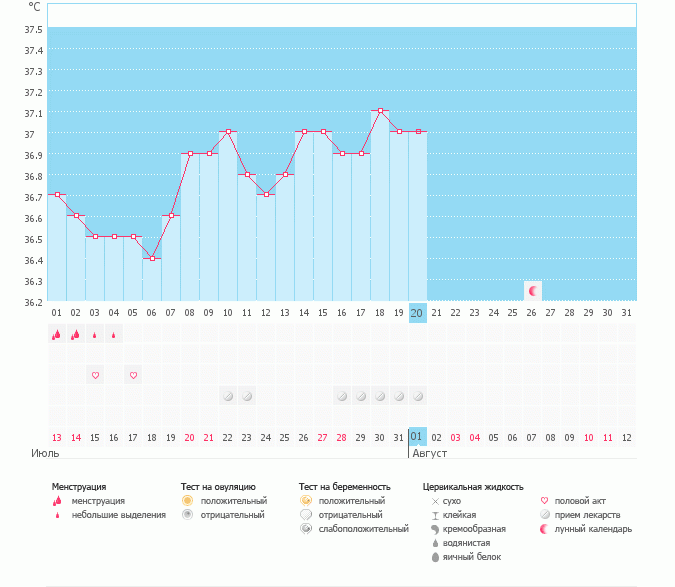Image resolution: width=675 pixels, height=587 pixels.
Task: Click the egg white cervical fluid legend icon
Action: [x=435, y=557]
